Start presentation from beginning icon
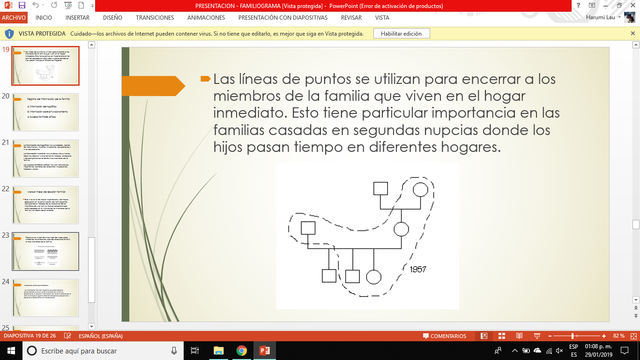The height and width of the screenshot is (360, 640). pos(68,5)
